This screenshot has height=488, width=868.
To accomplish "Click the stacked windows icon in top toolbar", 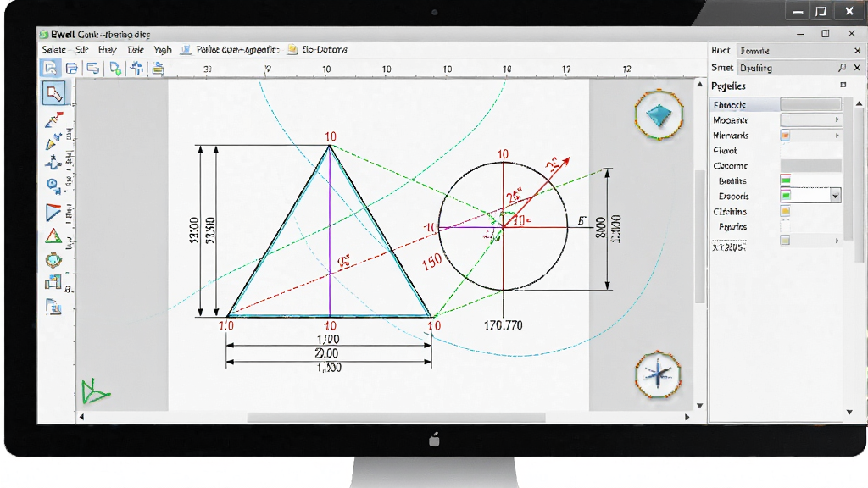I will [93, 68].
